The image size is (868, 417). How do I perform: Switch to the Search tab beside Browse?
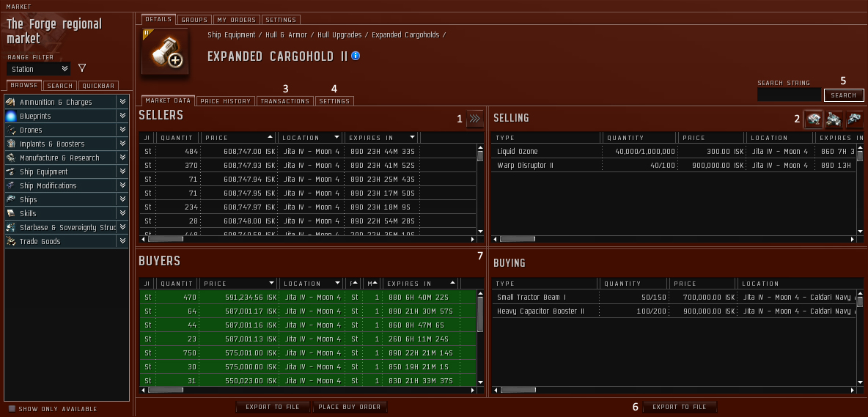tap(60, 86)
